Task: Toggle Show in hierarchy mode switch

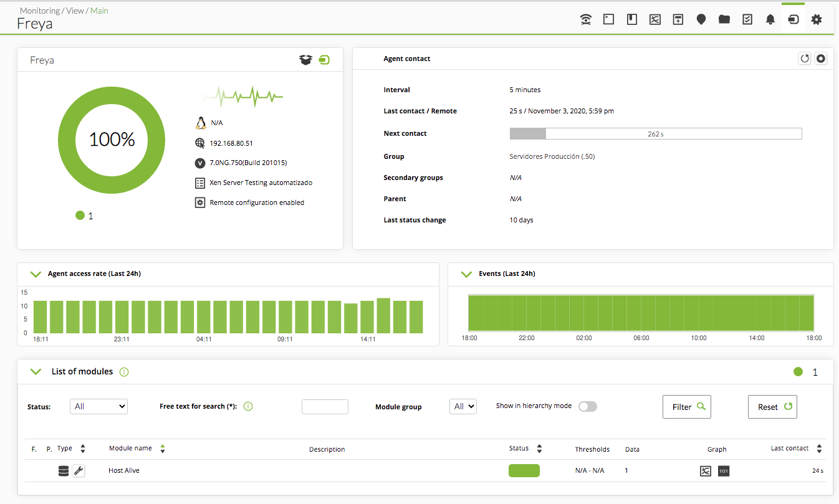Action: [588, 406]
